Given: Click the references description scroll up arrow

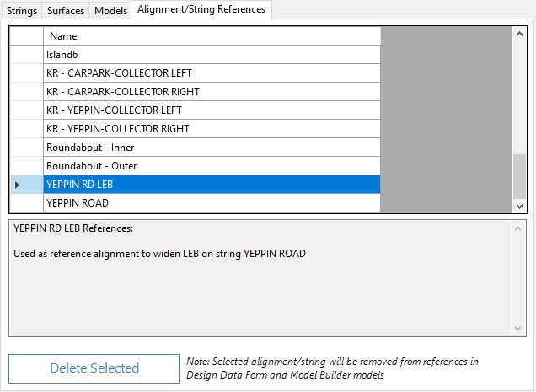Looking at the screenshot, I should point(519,228).
